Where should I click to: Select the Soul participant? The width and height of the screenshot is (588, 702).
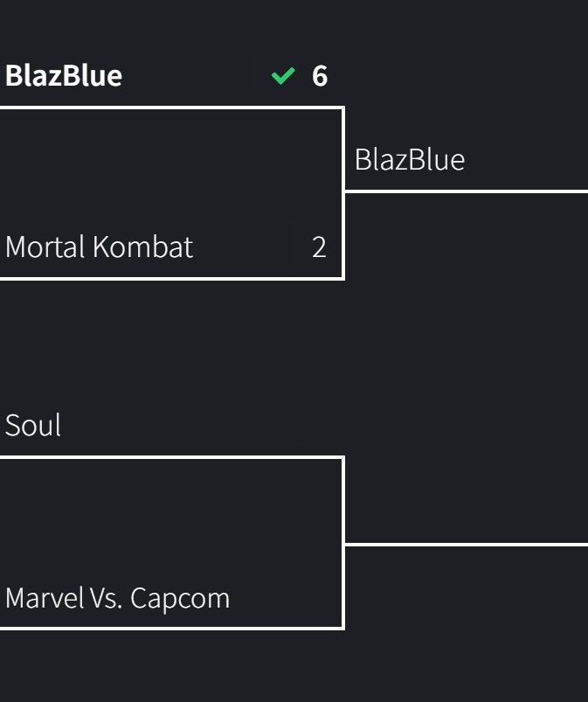coord(32,426)
